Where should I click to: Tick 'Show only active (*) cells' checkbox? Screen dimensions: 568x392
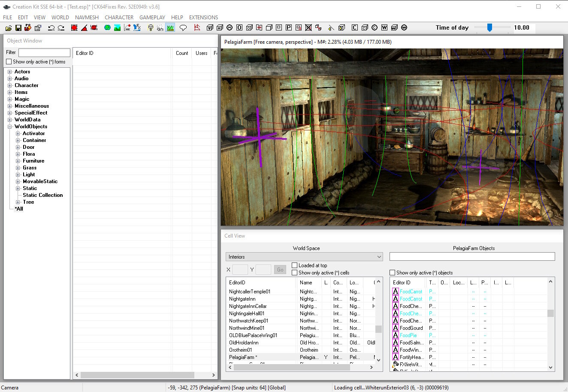click(295, 273)
